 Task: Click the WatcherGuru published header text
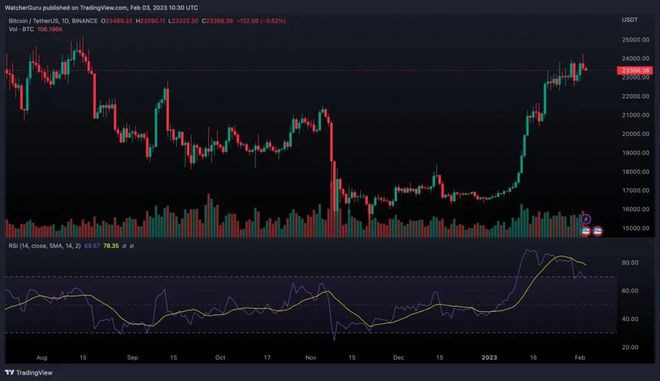[x=101, y=8]
